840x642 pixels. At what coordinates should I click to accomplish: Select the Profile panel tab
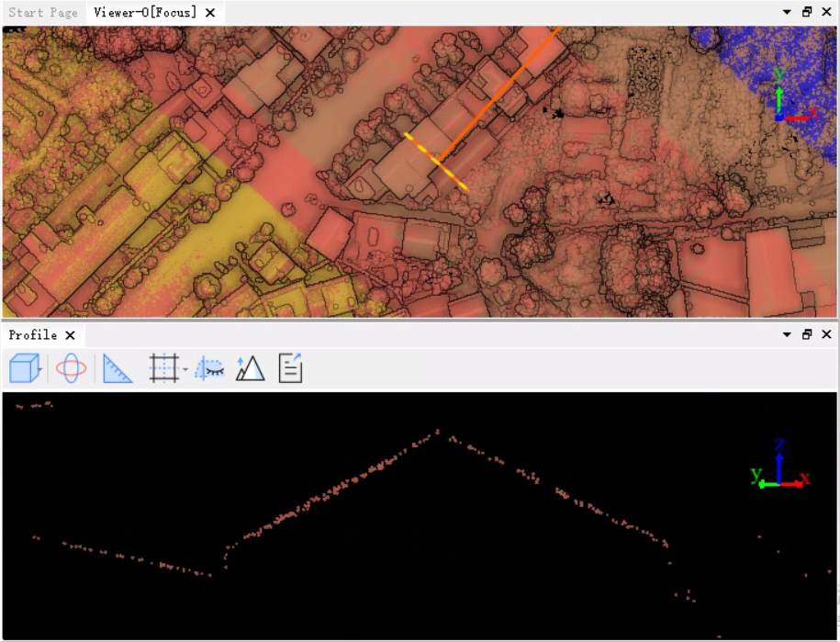click(33, 335)
